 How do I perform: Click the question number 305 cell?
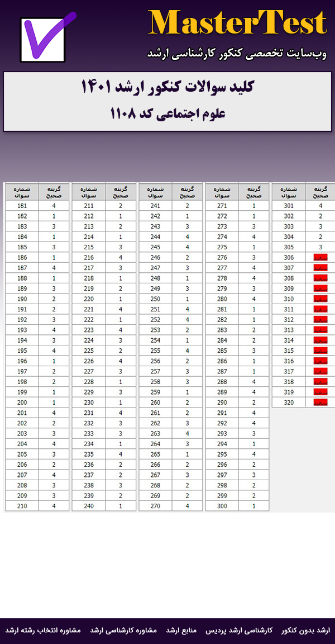(x=289, y=247)
